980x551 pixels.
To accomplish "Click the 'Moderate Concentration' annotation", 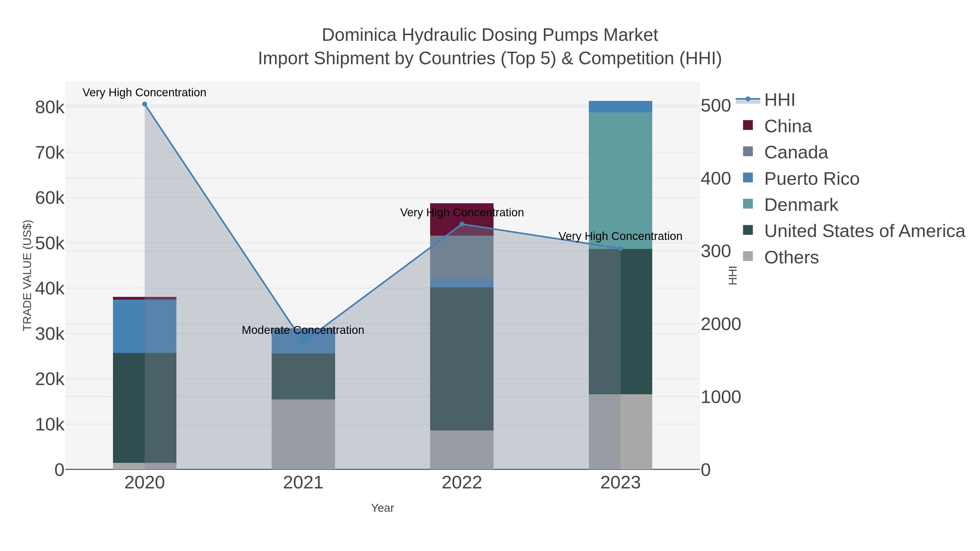I will (x=303, y=330).
